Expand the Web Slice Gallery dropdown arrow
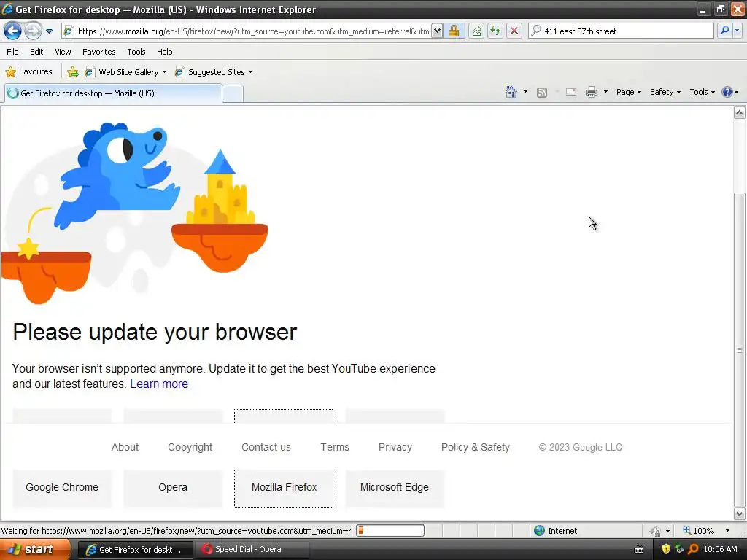747x560 pixels. pos(164,72)
